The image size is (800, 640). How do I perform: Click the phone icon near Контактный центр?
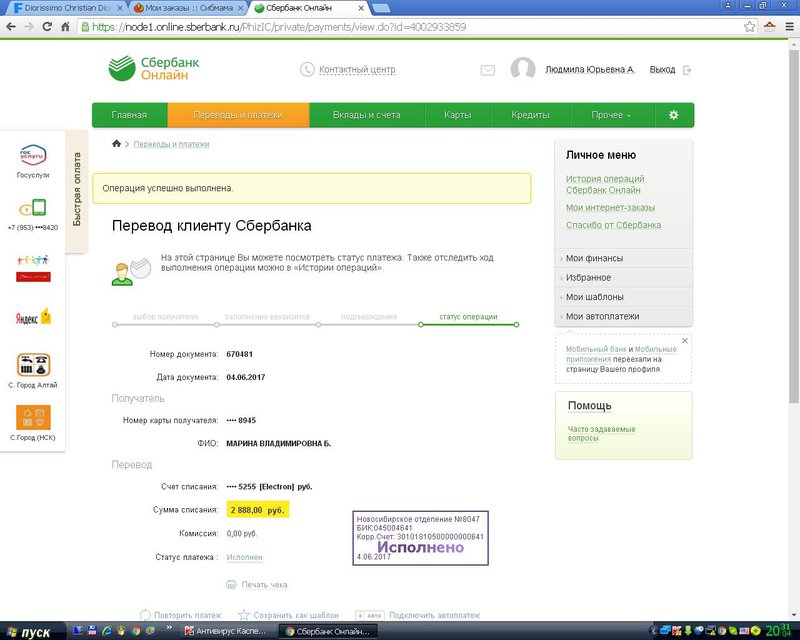(x=307, y=69)
